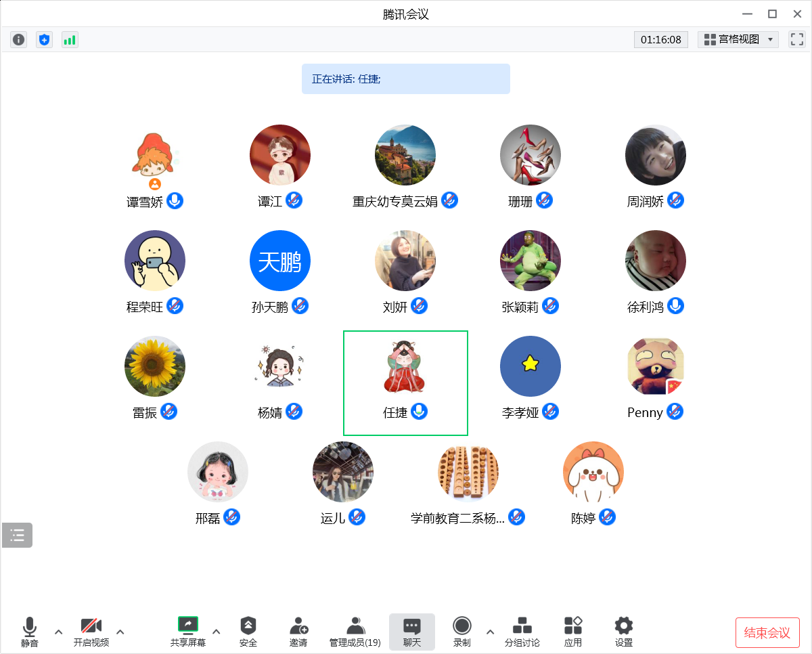Click the 正在讲话: 任捷 speaking banner

(406, 79)
